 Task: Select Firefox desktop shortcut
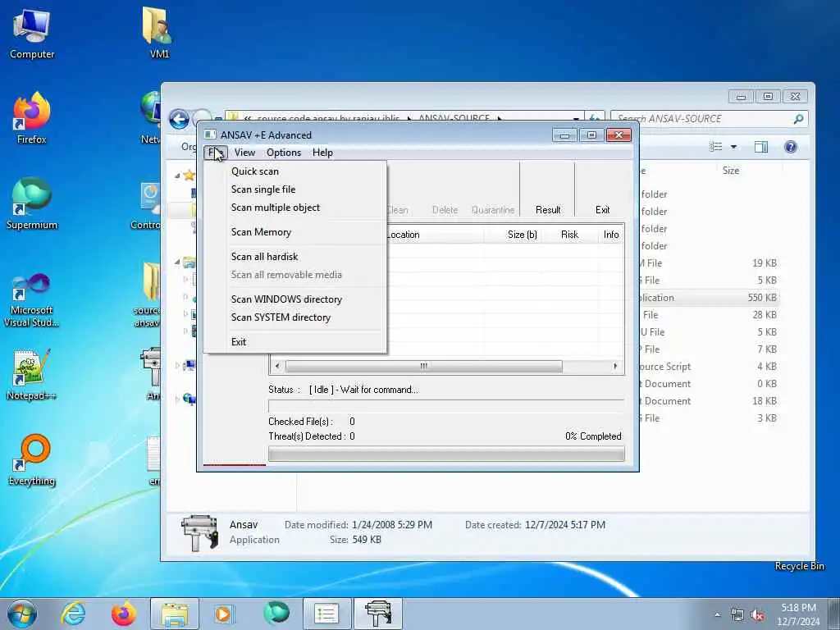(32, 119)
